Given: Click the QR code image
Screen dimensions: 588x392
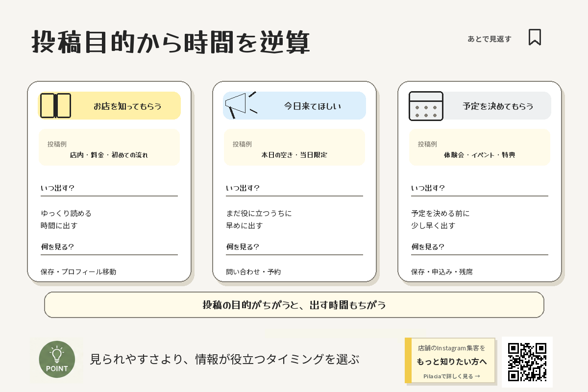Looking at the screenshot, I should pos(527,362).
